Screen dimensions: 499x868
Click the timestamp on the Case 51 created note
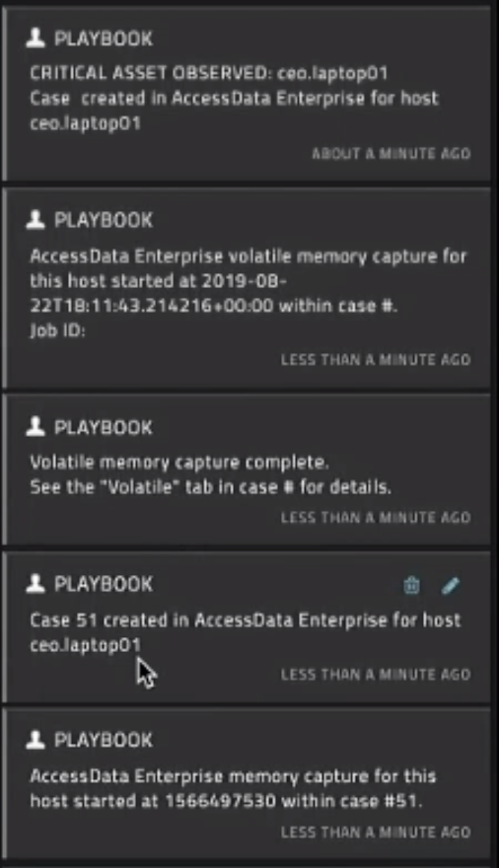tap(376, 675)
